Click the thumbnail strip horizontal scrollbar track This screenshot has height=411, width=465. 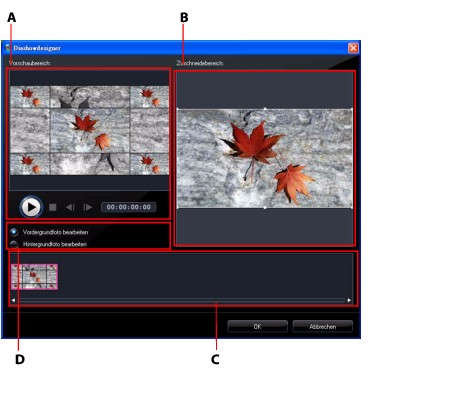pos(181,300)
